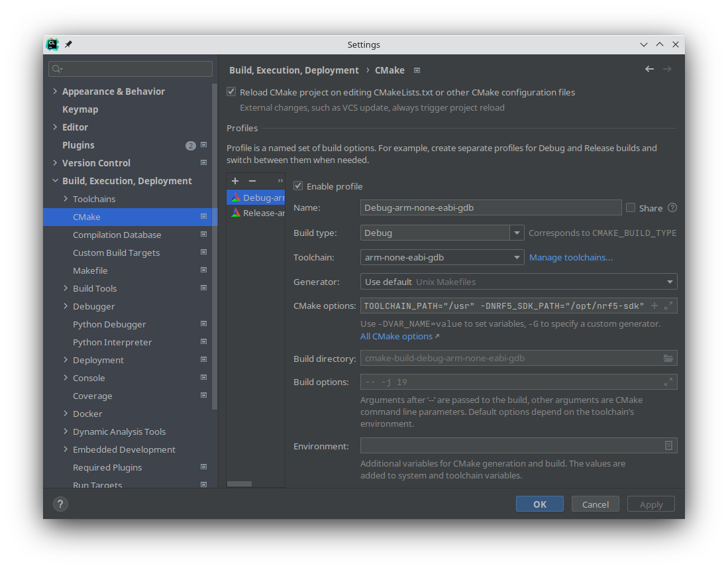The image size is (728, 570).
Task: Open the Build type dropdown
Action: [517, 233]
